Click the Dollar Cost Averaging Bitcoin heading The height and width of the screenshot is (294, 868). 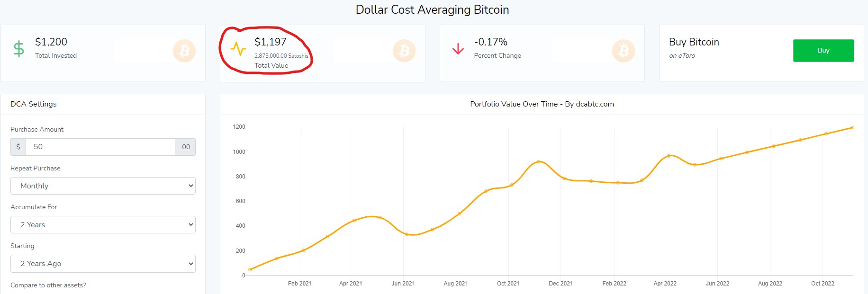pos(432,10)
